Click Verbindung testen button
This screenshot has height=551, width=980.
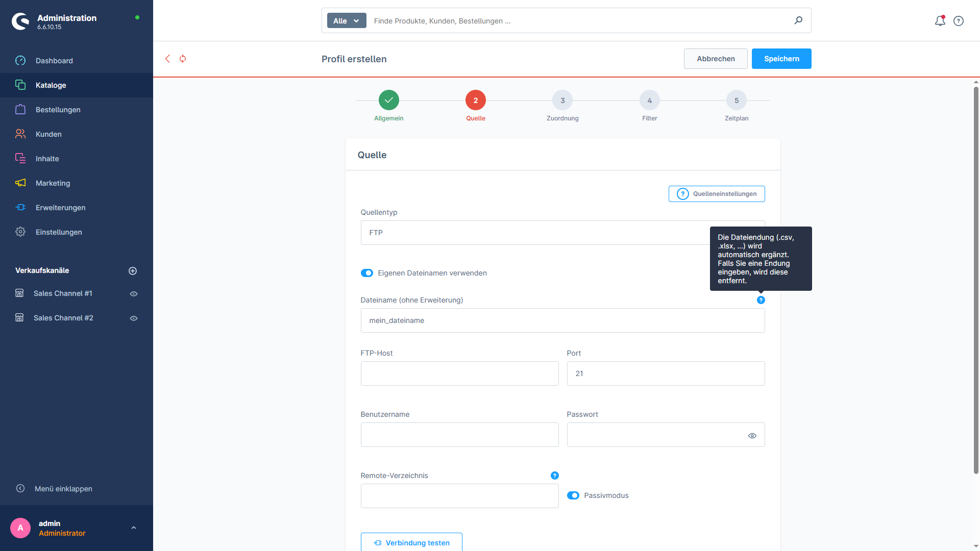coord(411,542)
